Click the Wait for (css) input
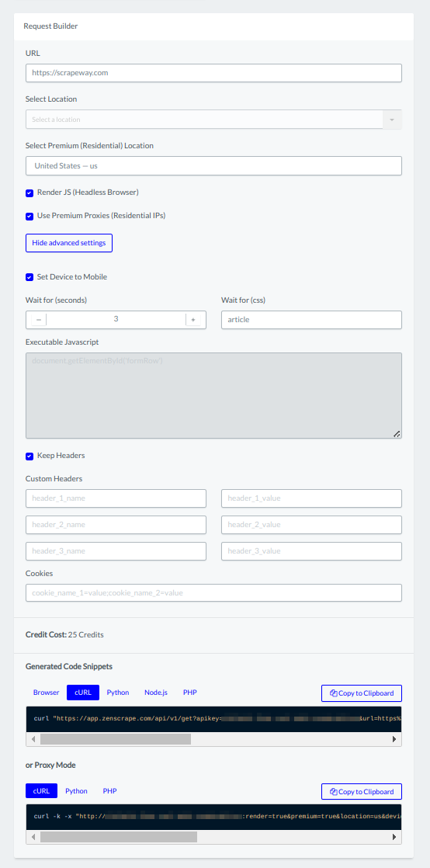Screen dimensions: 430x868 point(311,320)
